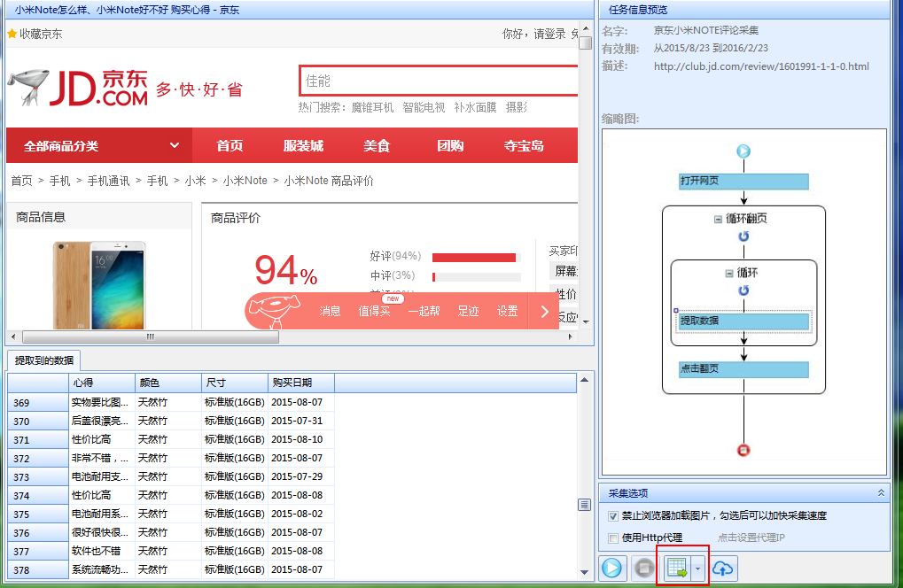
Task: Select the 打开网页 workflow step
Action: [743, 182]
